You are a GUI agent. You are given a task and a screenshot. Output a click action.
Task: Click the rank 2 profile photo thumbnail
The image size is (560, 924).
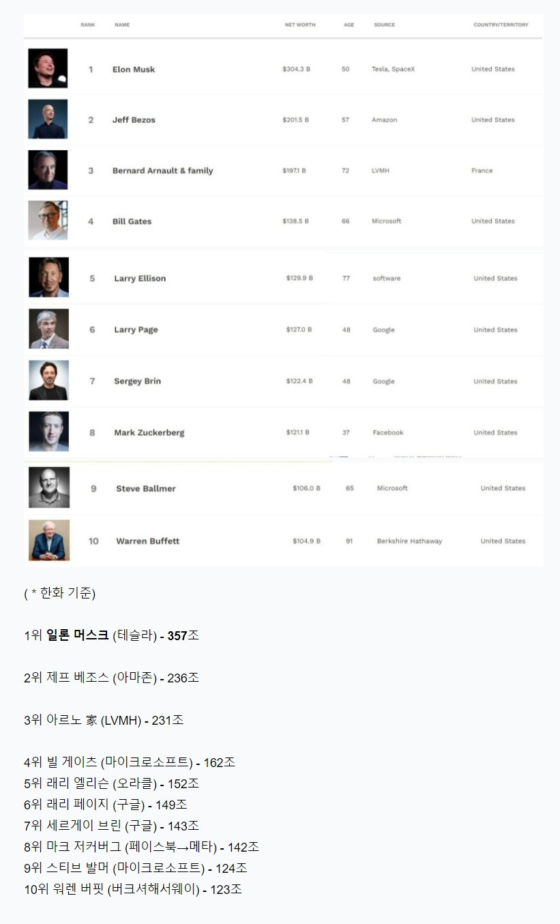point(48,119)
